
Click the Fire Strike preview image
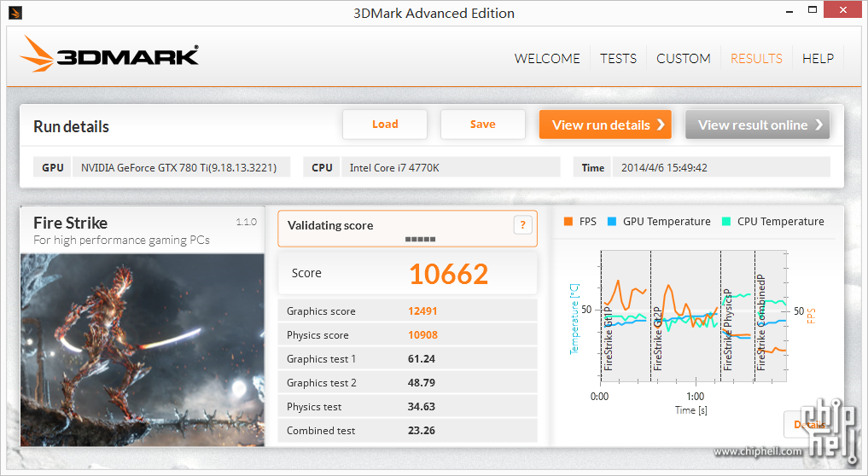[x=143, y=350]
